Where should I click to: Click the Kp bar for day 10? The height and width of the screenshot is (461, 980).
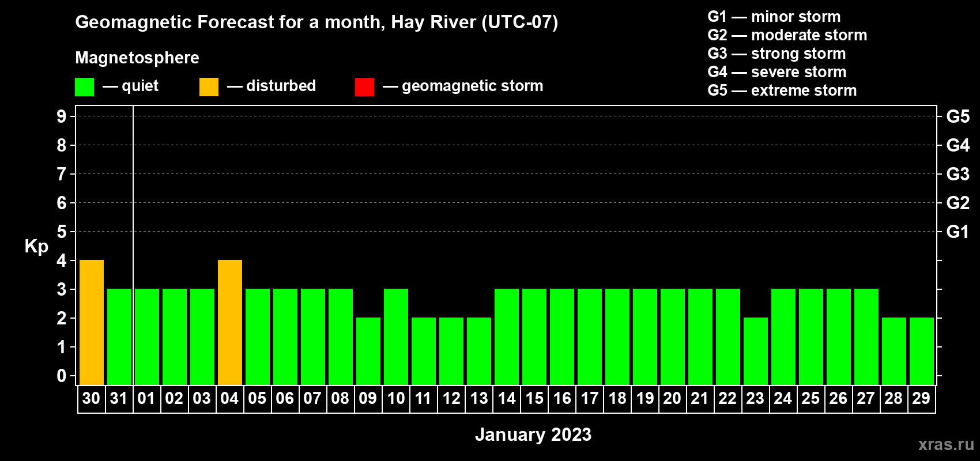(396, 337)
